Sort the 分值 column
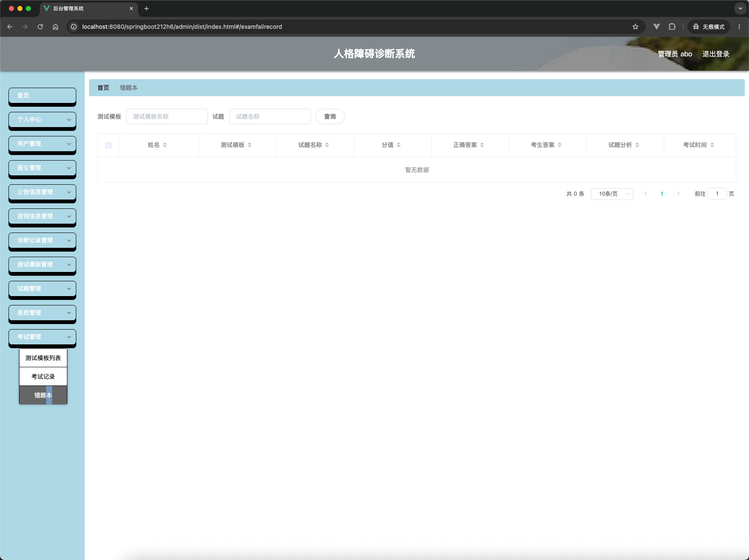The image size is (749, 560). pyautogui.click(x=399, y=145)
